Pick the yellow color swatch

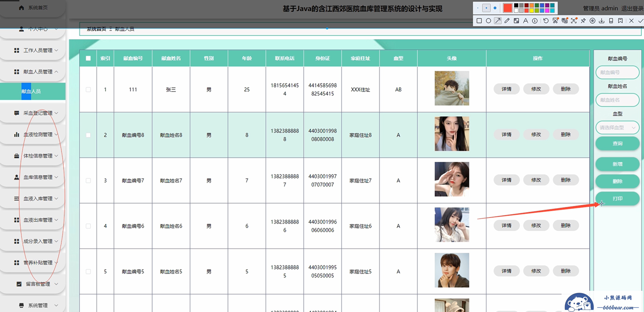tap(532, 11)
